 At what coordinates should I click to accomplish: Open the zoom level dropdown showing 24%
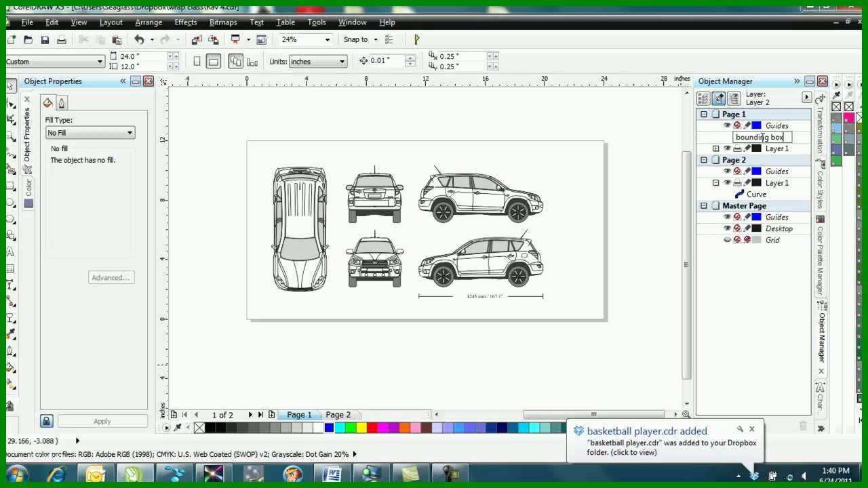(x=327, y=40)
